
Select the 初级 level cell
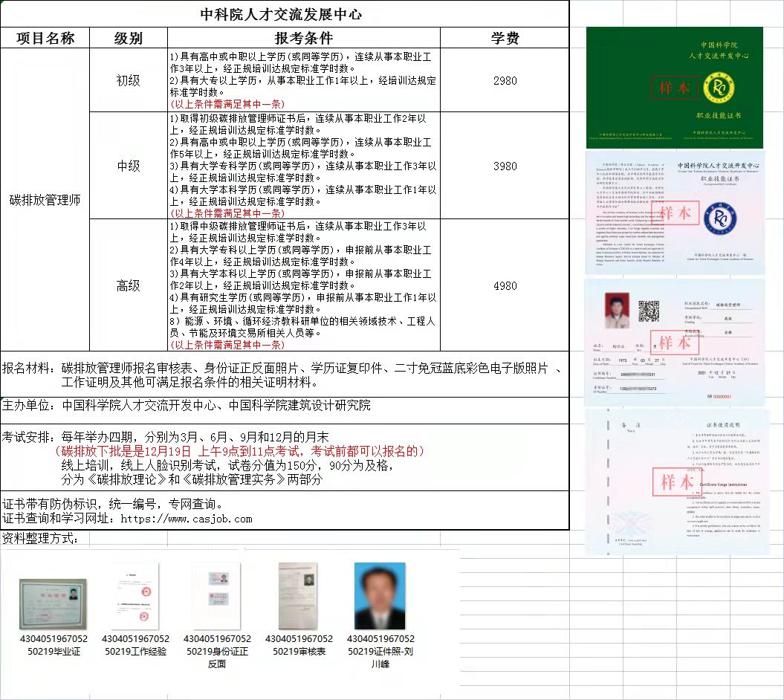click(x=129, y=80)
